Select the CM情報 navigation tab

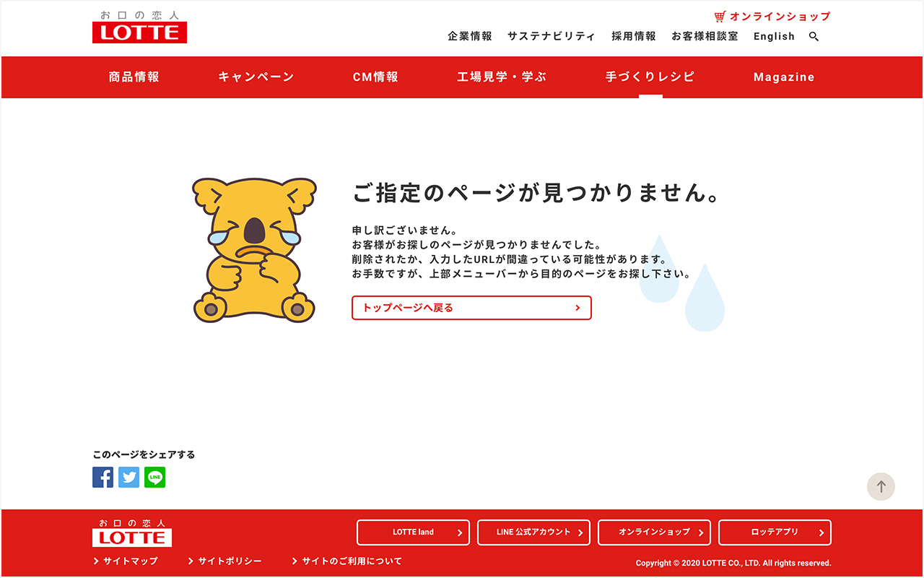(x=375, y=77)
